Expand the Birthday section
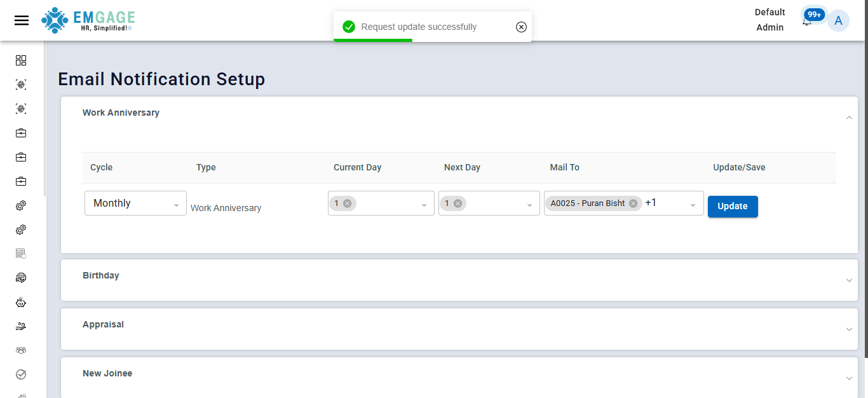The height and width of the screenshot is (398, 868). (x=849, y=280)
